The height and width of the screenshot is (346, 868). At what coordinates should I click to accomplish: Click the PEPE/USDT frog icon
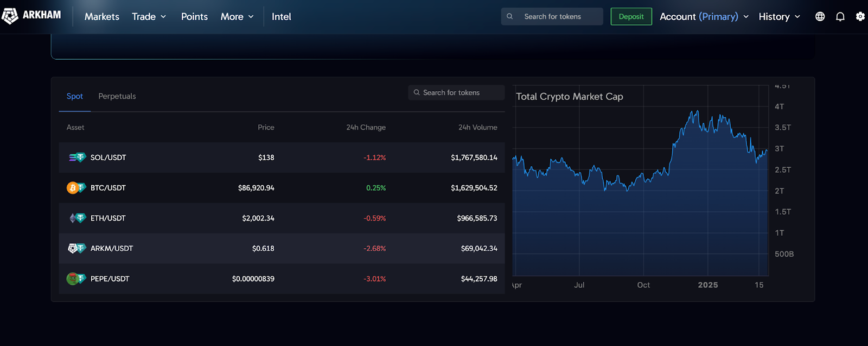pos(73,279)
